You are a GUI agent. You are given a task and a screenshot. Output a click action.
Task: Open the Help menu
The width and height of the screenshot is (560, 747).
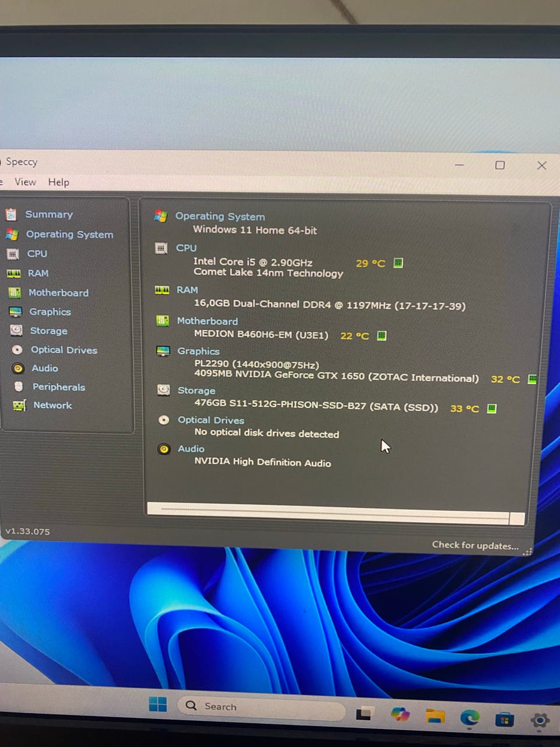(58, 182)
